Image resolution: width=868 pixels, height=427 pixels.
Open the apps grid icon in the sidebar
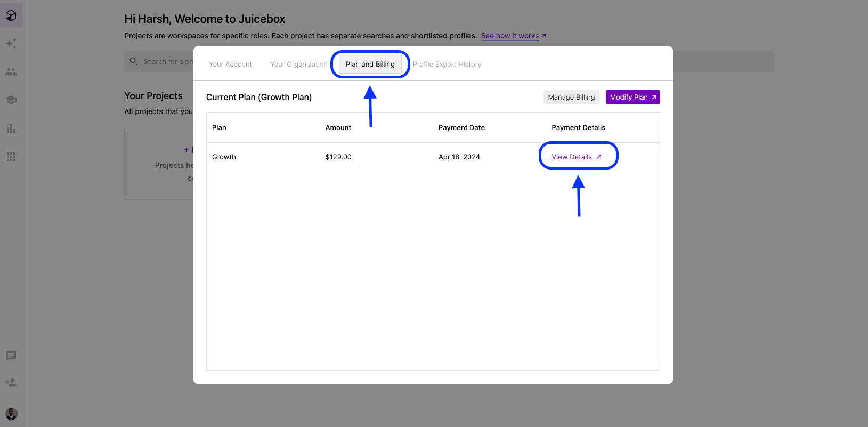pyautogui.click(x=11, y=157)
